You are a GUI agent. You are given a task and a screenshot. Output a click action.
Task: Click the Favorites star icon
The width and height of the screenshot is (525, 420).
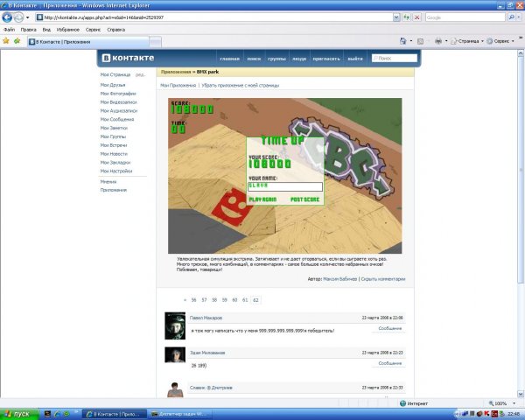click(6, 40)
